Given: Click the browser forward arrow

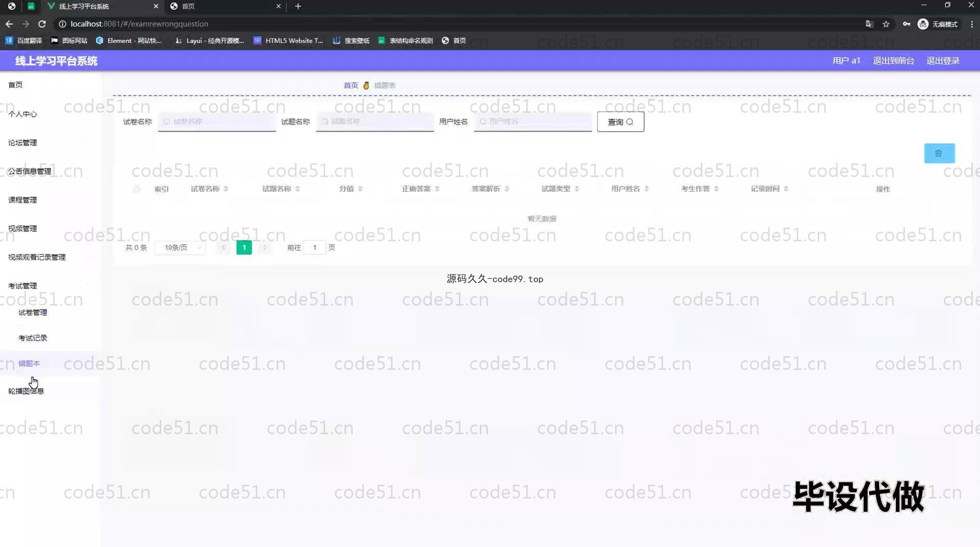Looking at the screenshot, I should coord(26,24).
